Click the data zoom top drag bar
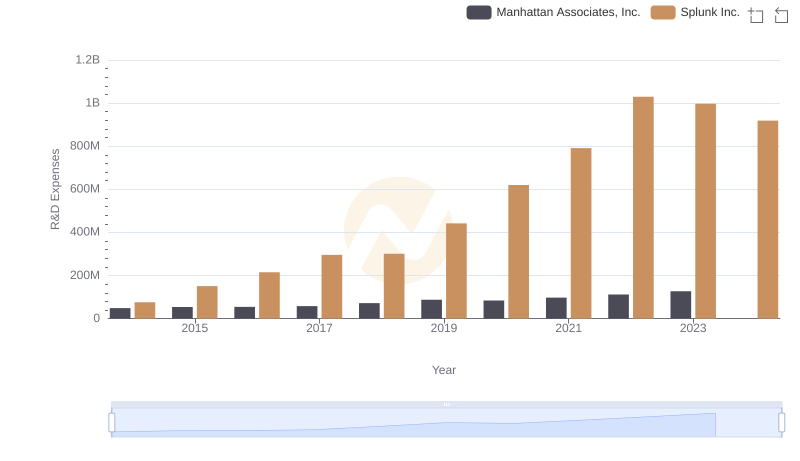The height and width of the screenshot is (461, 800). click(446, 404)
